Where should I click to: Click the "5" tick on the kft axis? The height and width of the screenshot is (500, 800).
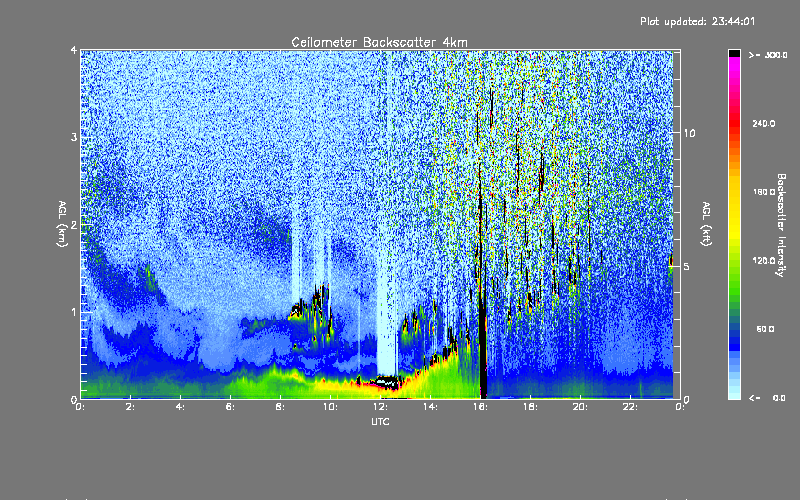coord(686,266)
